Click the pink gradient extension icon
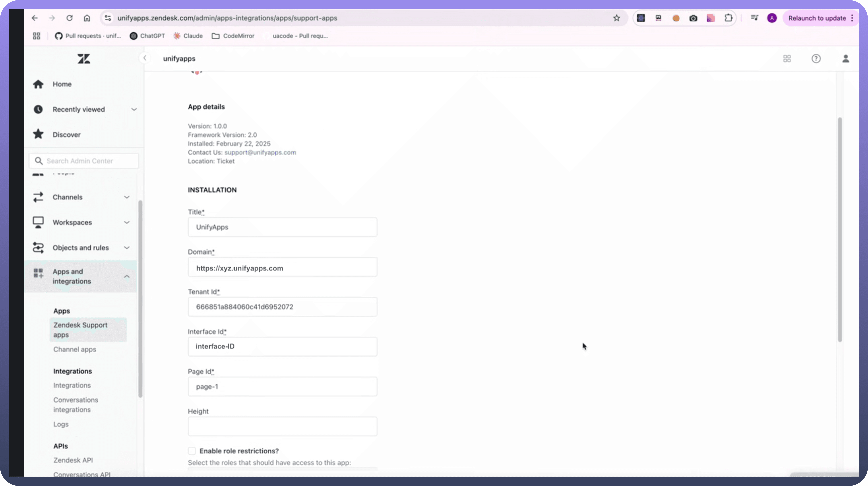The width and height of the screenshot is (868, 486). 711,18
